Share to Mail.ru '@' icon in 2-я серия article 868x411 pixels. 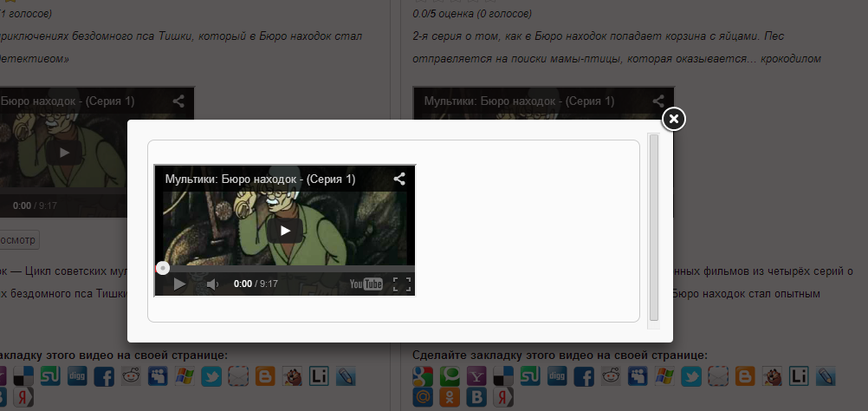(423, 397)
